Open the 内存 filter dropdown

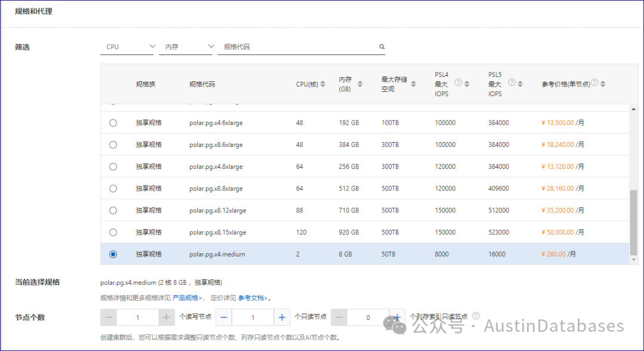coord(187,47)
